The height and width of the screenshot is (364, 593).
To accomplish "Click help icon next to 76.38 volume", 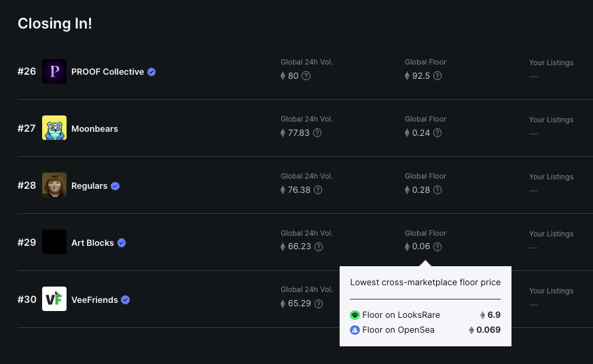I will (x=318, y=189).
